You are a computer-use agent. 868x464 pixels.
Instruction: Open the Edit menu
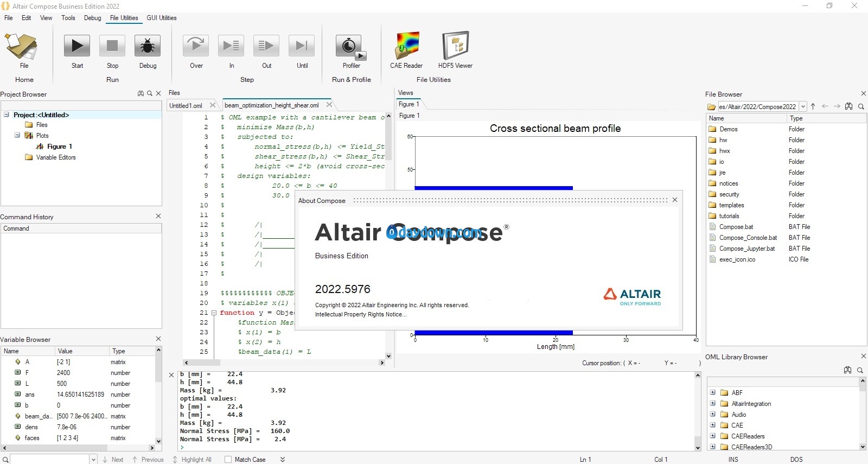pyautogui.click(x=26, y=18)
